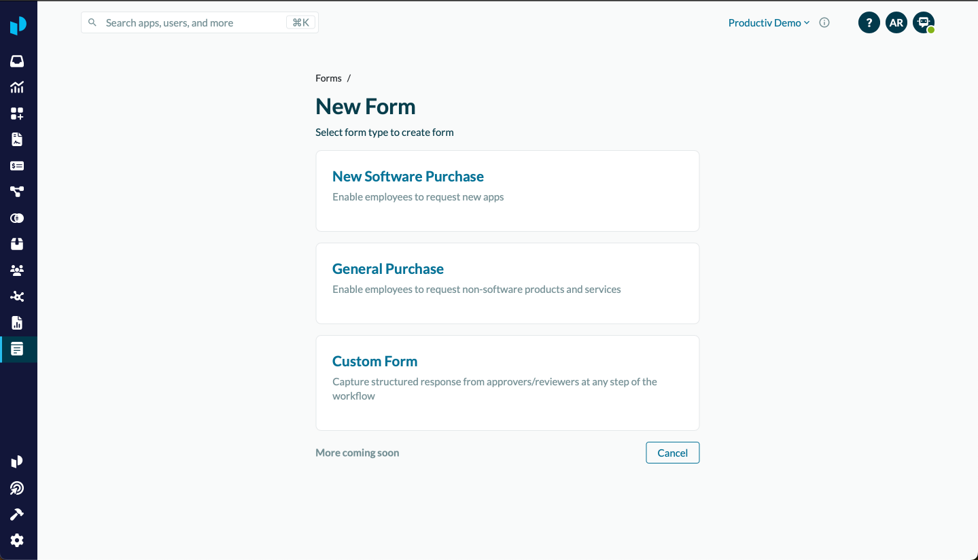The image size is (978, 560).
Task: Open the dollar spend sidebar icon
Action: [x=17, y=166]
